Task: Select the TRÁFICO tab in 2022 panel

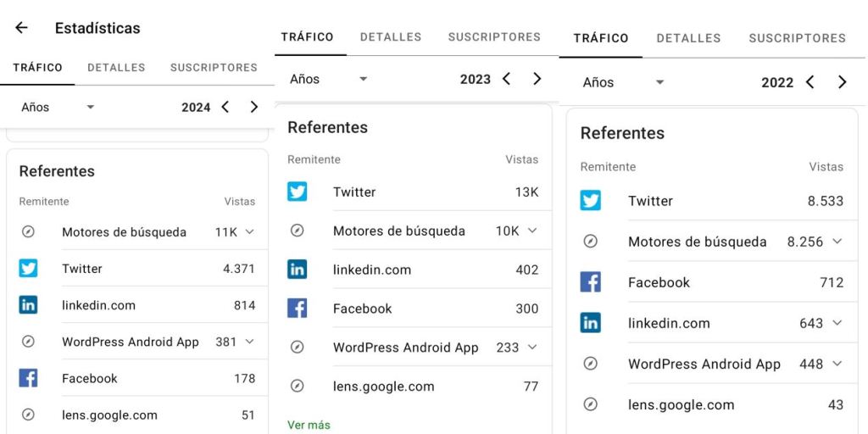Action: click(x=601, y=38)
